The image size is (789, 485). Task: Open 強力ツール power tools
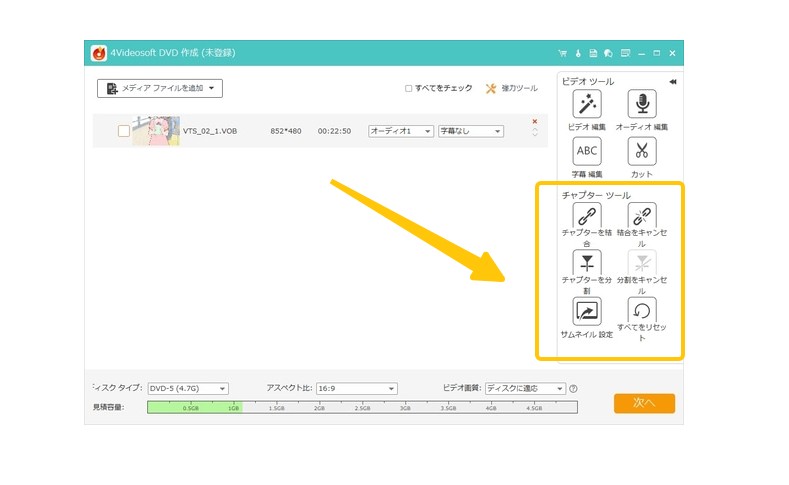[511, 88]
